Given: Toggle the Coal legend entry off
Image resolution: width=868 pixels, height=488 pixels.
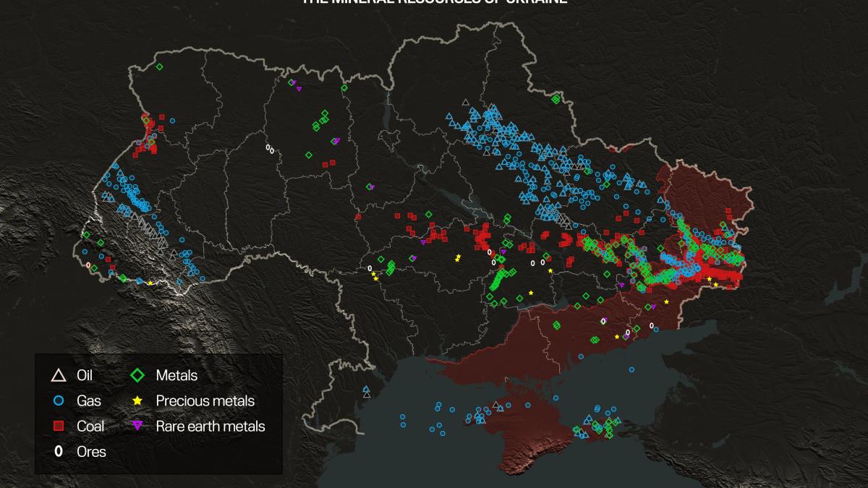Looking at the screenshot, I should (85, 426).
